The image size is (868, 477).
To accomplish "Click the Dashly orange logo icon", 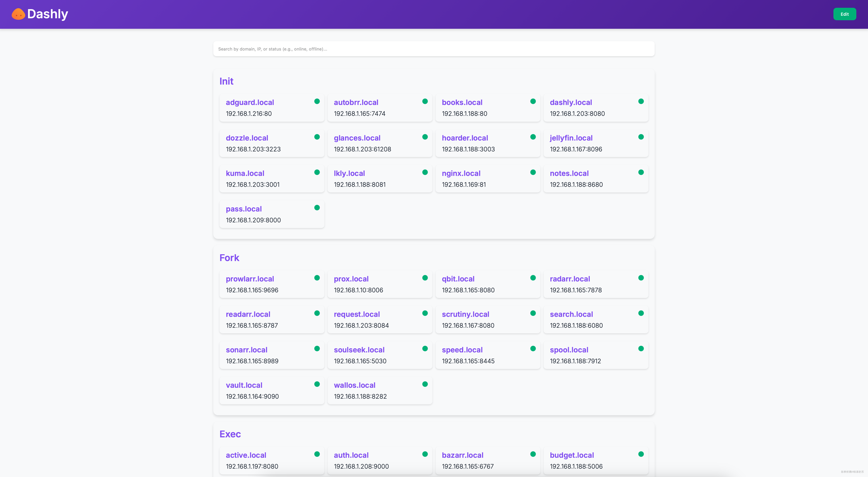I will tap(18, 14).
